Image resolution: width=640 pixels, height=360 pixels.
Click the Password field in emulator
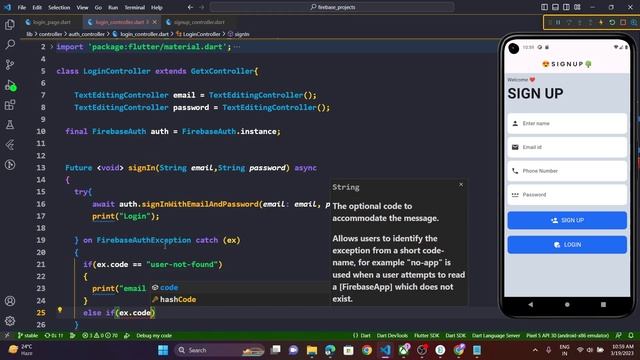567,195
